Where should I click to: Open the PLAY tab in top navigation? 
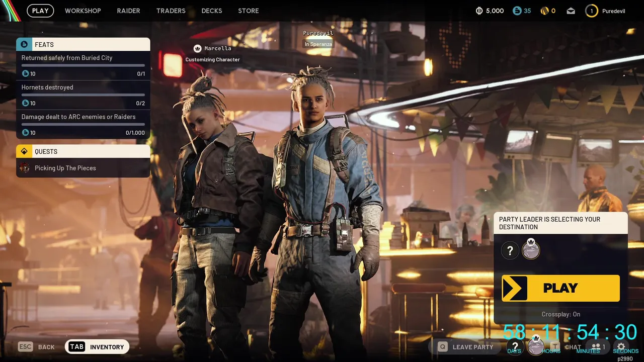40,11
